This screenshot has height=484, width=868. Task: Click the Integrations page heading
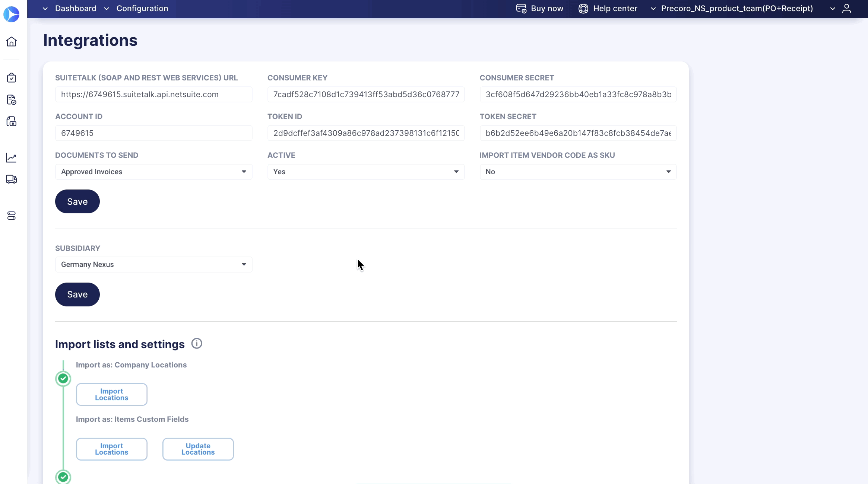pyautogui.click(x=91, y=40)
